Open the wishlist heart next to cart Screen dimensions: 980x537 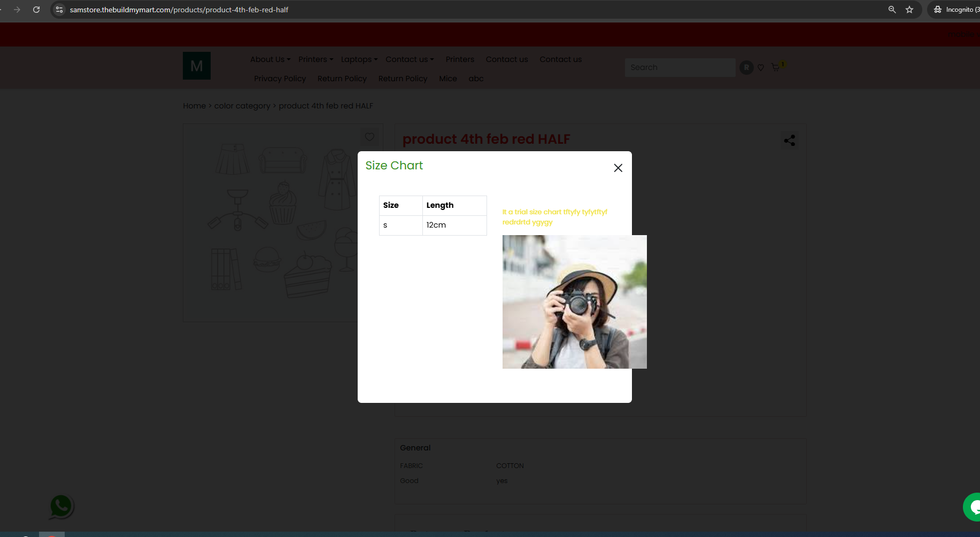(761, 68)
